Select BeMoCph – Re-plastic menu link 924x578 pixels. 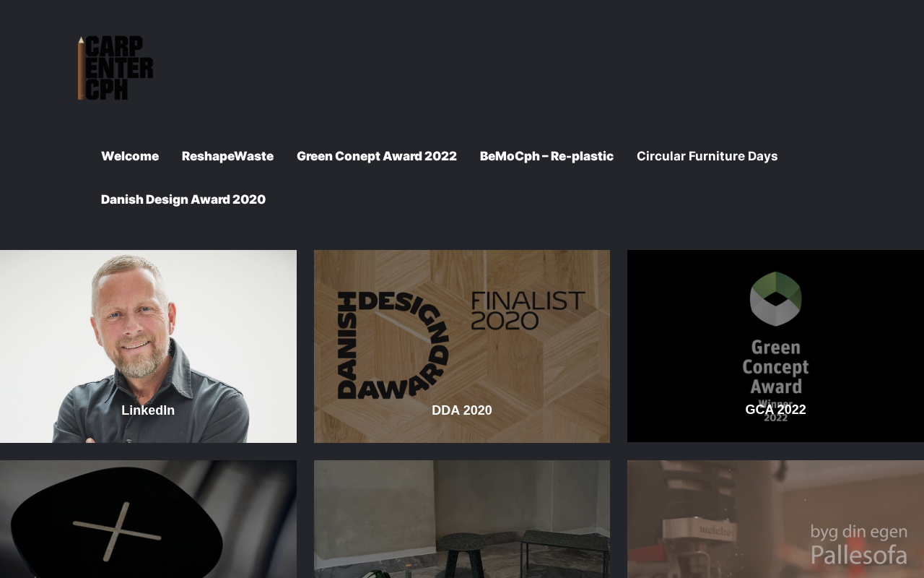546,156
